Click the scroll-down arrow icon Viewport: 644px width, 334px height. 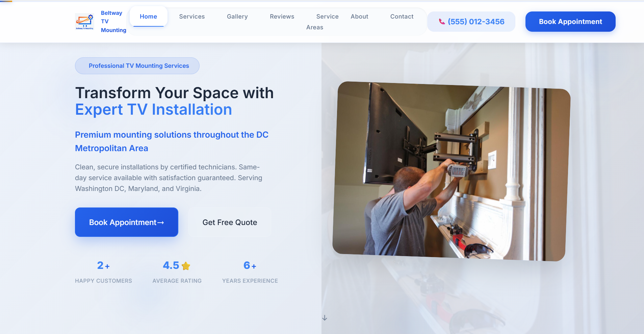click(x=325, y=318)
